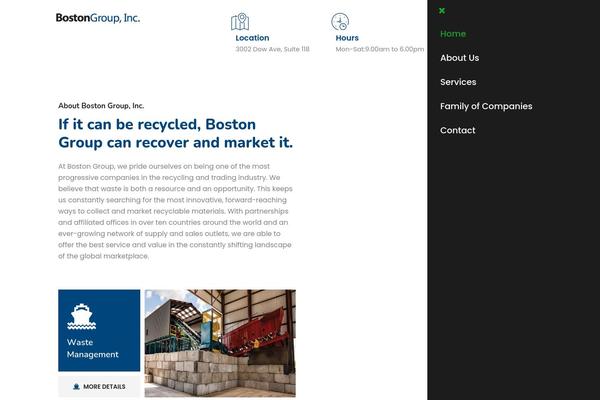Image resolution: width=600 pixels, height=400 pixels.
Task: Click the small icon beside MORE DETAILS
Action: point(76,387)
